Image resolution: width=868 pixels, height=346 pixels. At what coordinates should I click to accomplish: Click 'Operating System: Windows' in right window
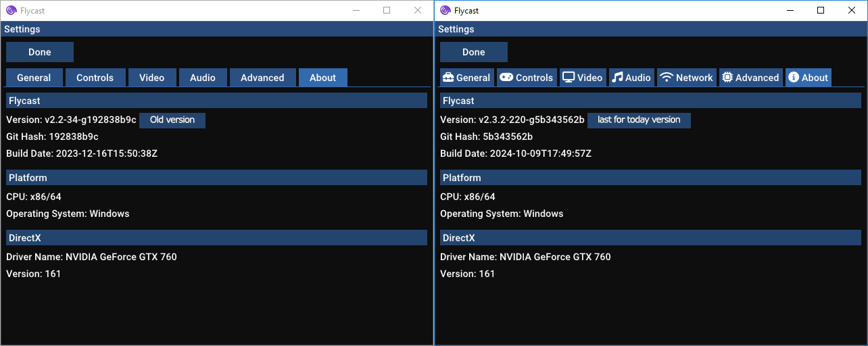pos(502,214)
